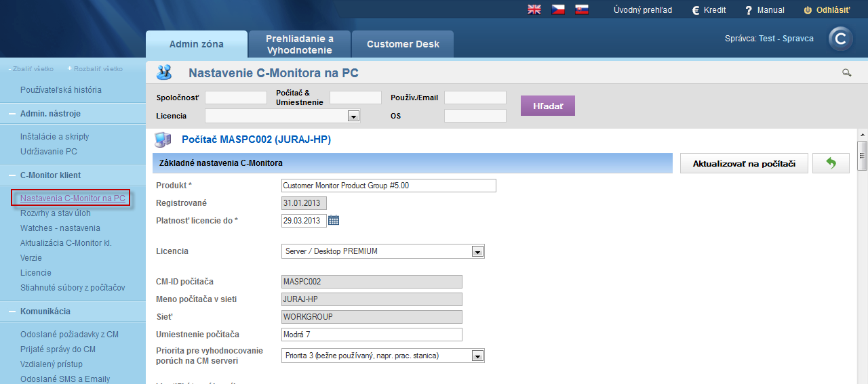Open Odoslané požiadavky z CM
868x384 pixels.
69,335
